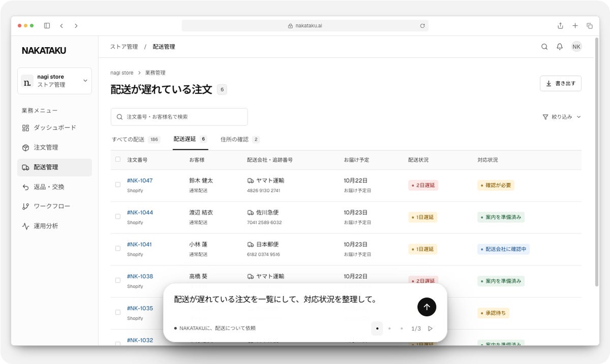Click the 確認が必要 status badge

[496, 185]
